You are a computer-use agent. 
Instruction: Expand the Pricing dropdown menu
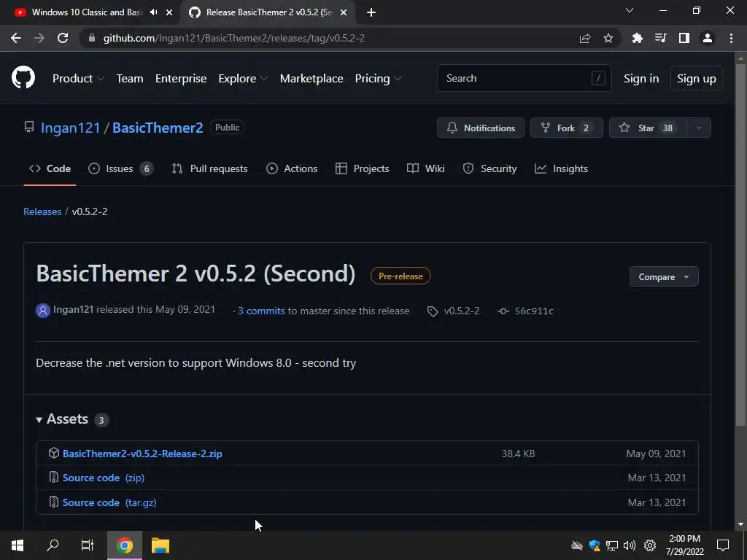[x=379, y=79]
